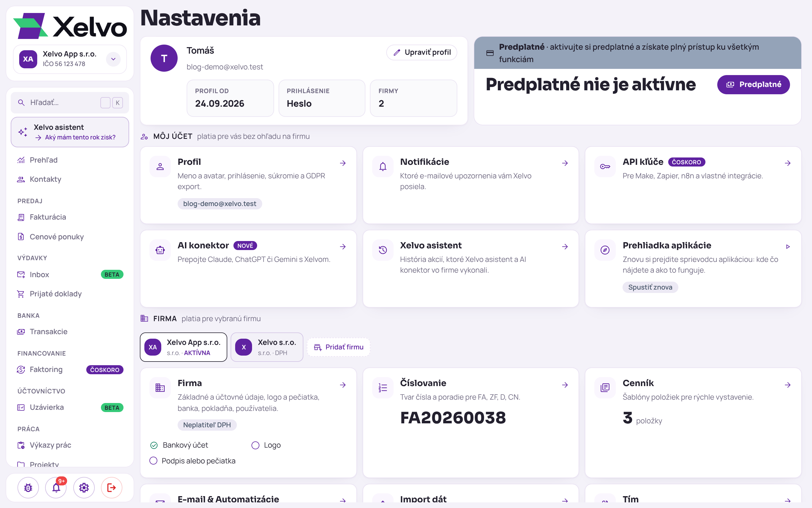Click the Cenník document icon
Image resolution: width=812 pixels, height=508 pixels.
pyautogui.click(x=605, y=388)
